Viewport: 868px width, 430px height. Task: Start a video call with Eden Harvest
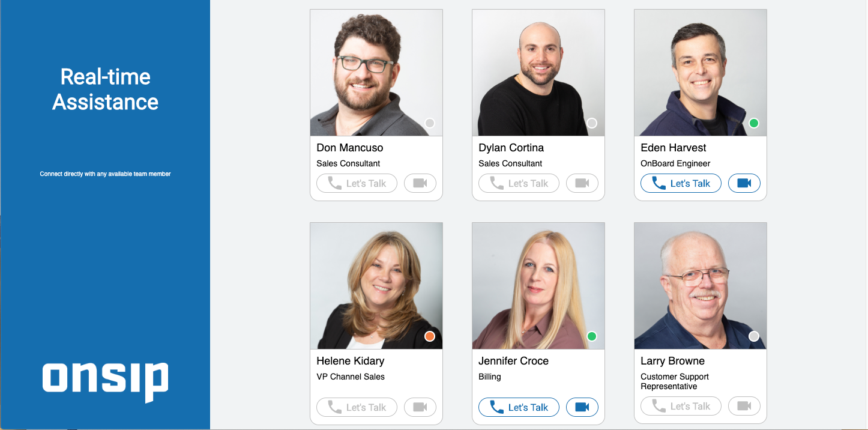(x=744, y=183)
